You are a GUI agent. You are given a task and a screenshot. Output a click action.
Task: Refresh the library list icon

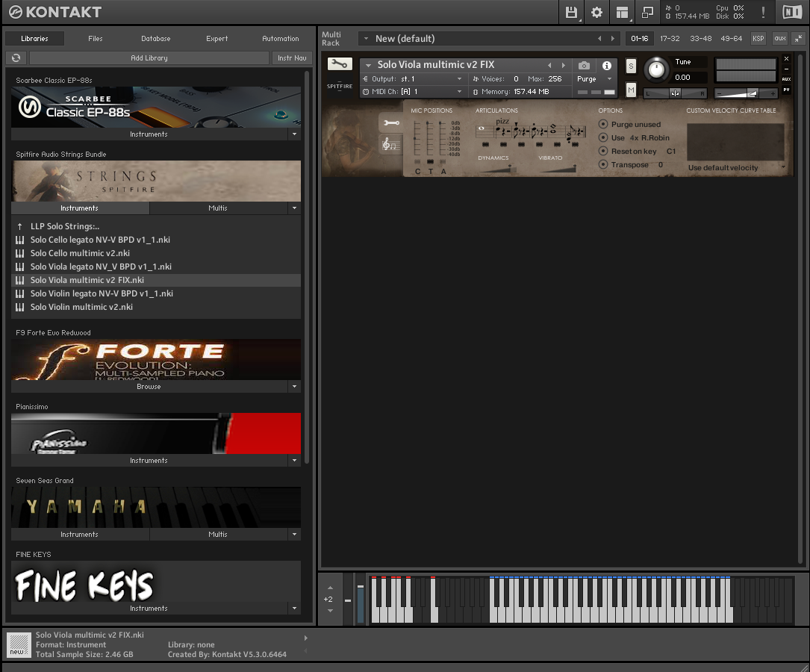click(x=16, y=57)
